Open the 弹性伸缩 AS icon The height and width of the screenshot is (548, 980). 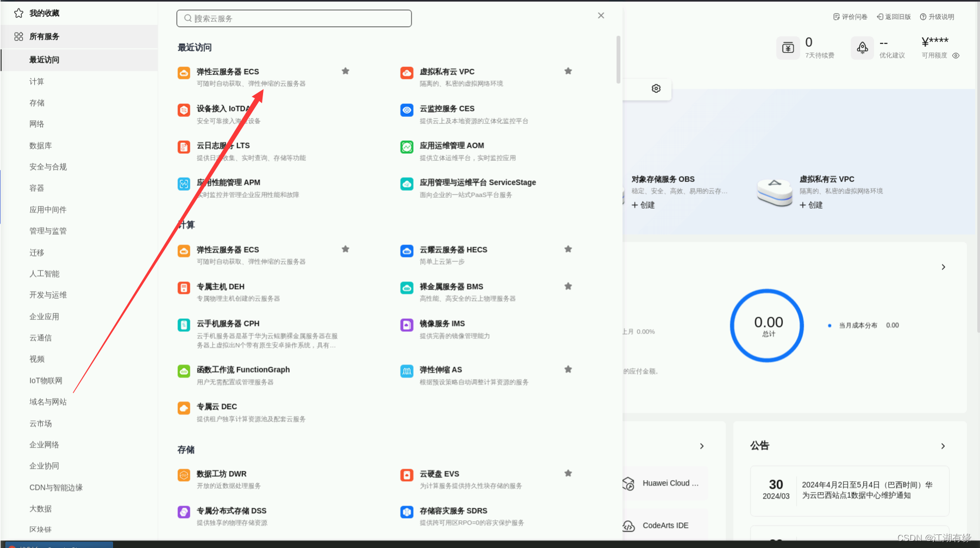[x=407, y=371]
